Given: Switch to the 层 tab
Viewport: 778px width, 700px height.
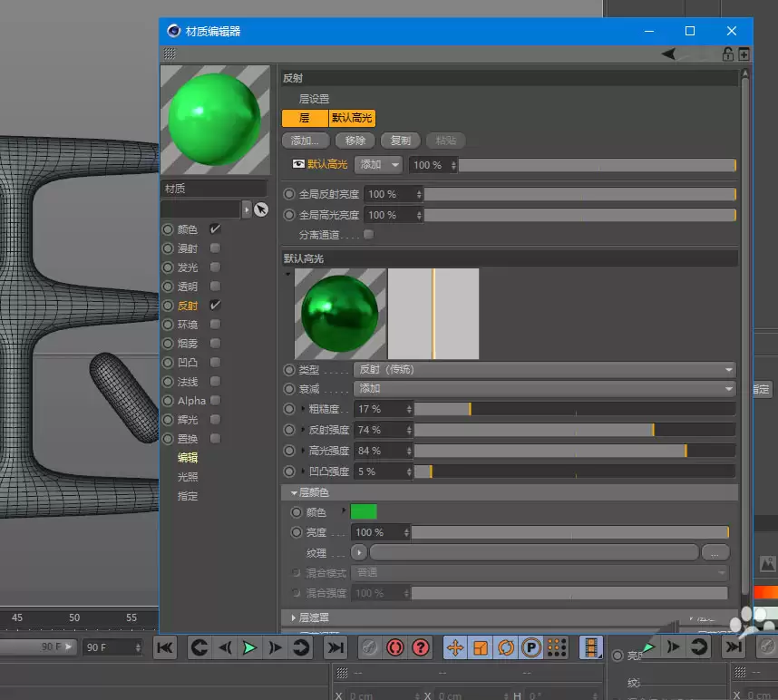Looking at the screenshot, I should pyautogui.click(x=304, y=118).
